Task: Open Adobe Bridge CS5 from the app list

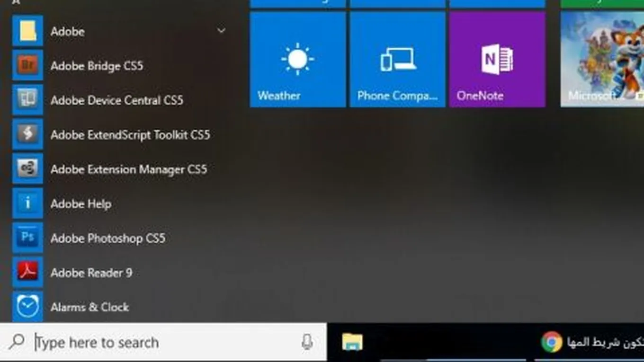Action: [x=97, y=66]
